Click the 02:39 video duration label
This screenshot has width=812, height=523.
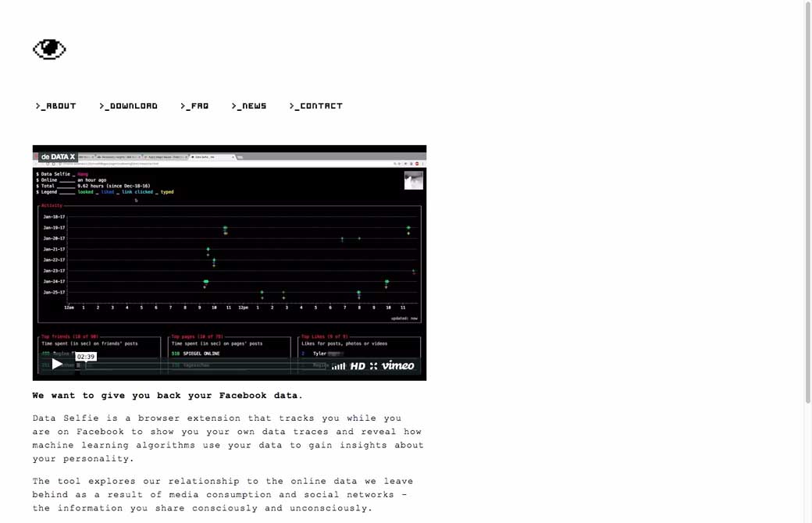click(86, 357)
